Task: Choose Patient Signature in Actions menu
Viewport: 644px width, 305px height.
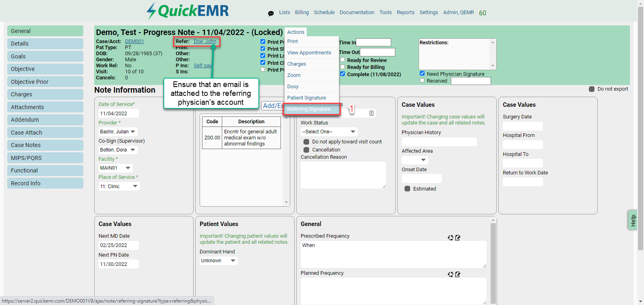Action: (x=312, y=98)
